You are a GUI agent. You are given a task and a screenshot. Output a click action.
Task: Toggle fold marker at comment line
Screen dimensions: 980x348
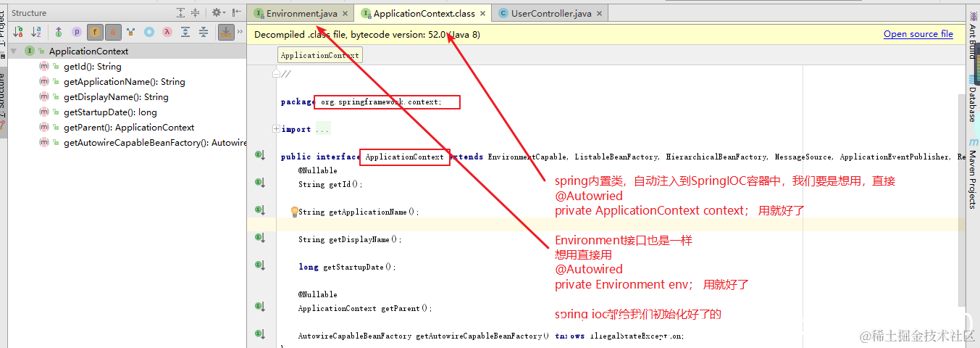click(276, 73)
